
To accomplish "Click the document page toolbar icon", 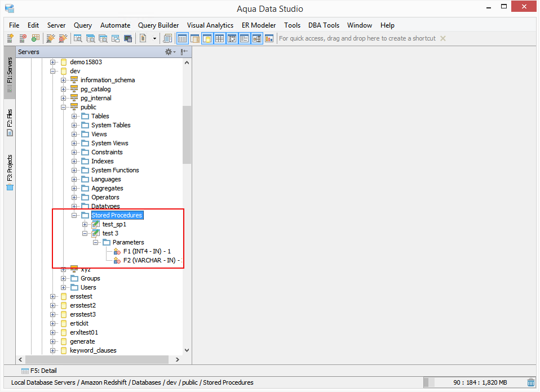I will point(143,38).
